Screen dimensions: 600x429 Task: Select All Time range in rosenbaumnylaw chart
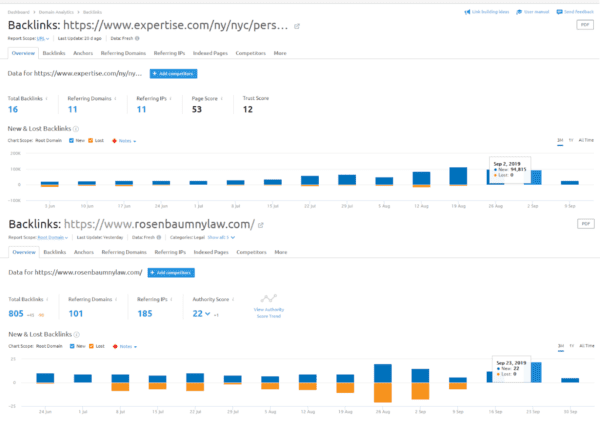(587, 346)
